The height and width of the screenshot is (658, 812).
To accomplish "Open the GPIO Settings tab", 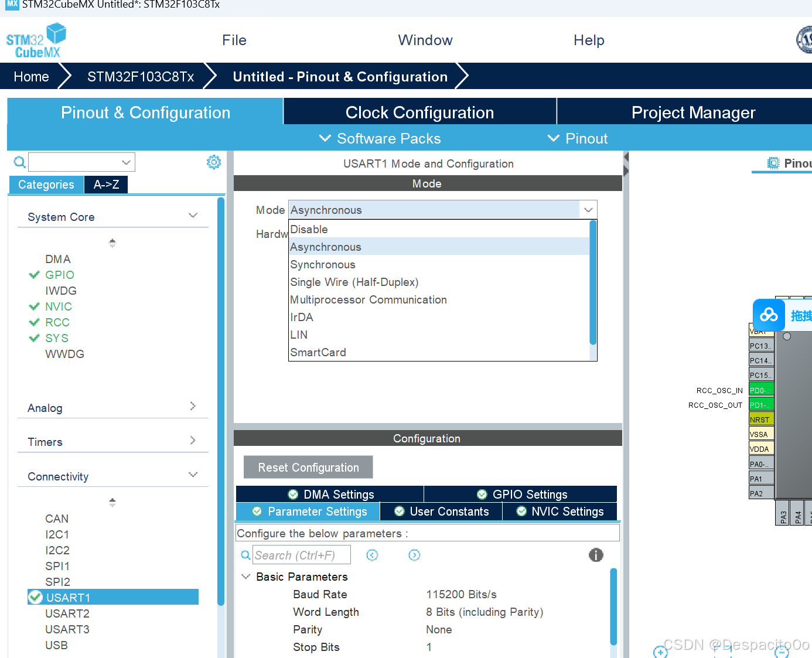I will 521,494.
